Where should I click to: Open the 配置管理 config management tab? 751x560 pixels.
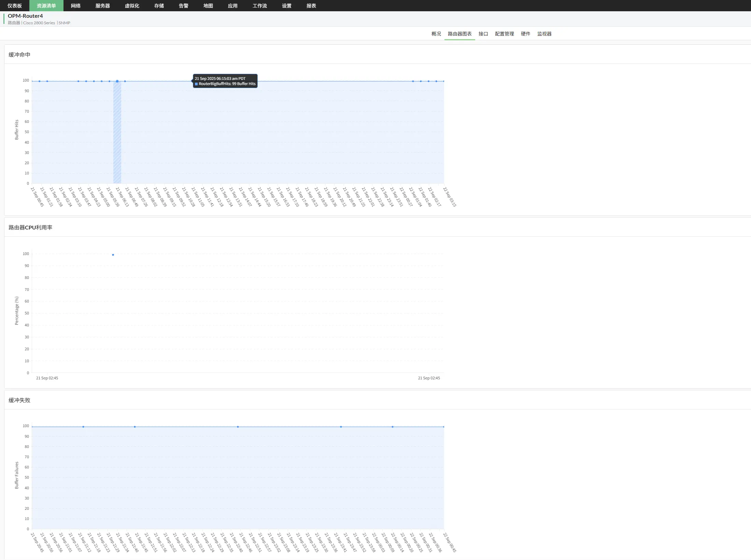point(504,34)
